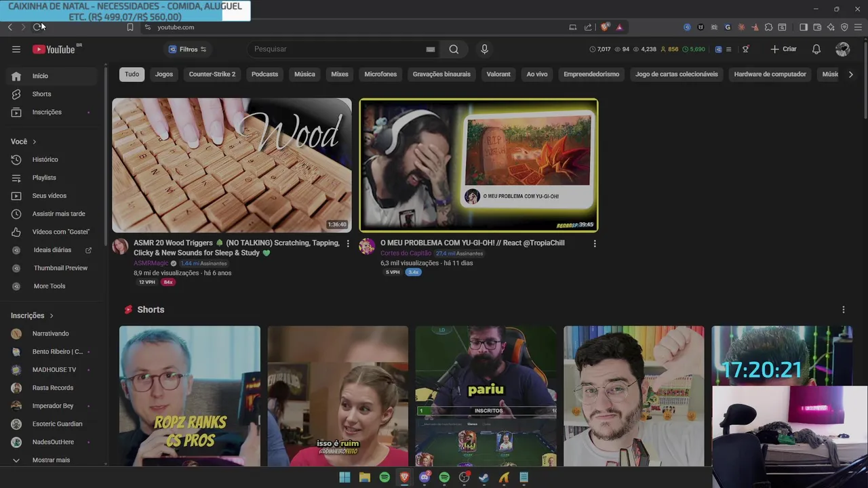The width and height of the screenshot is (868, 488).
Task: Open the browser main menu
Action: [858, 27]
